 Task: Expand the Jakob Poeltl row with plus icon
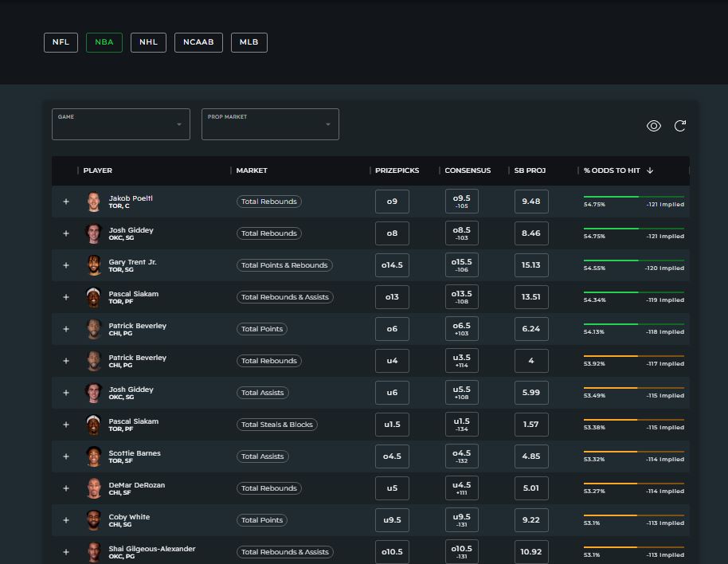coord(66,202)
